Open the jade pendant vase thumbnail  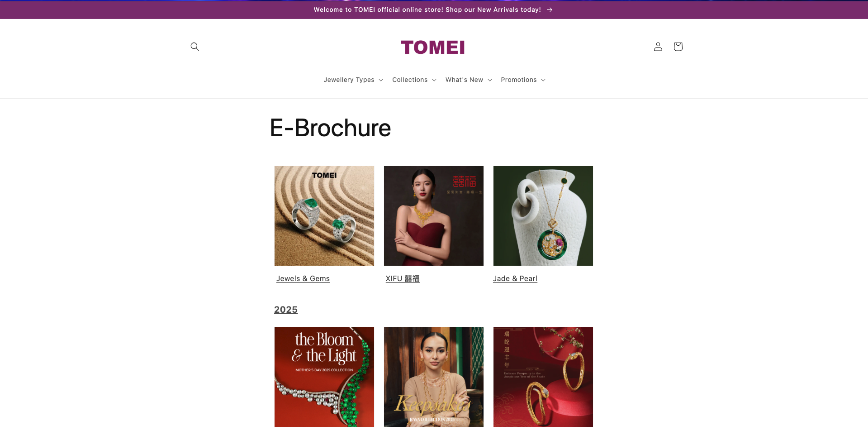point(543,216)
